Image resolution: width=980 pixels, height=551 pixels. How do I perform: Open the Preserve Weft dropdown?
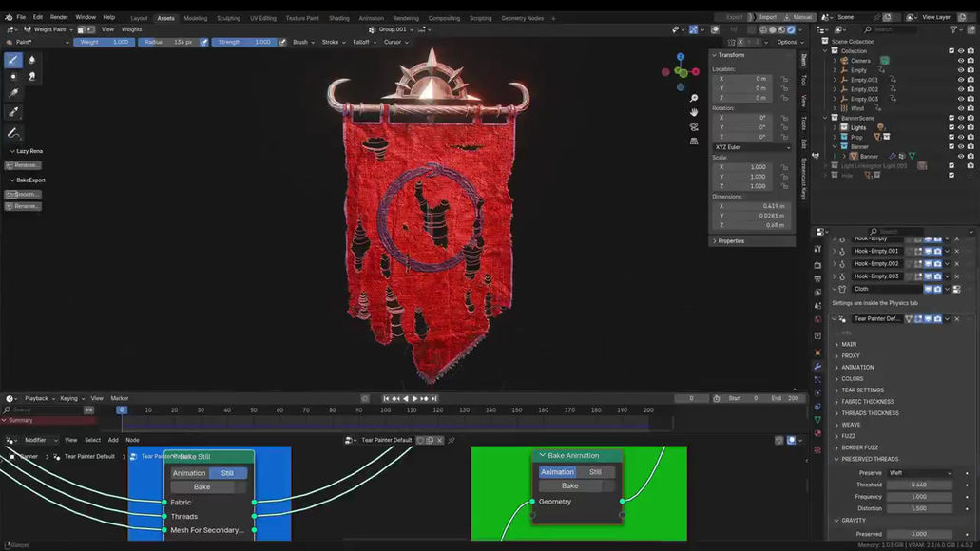(x=920, y=473)
